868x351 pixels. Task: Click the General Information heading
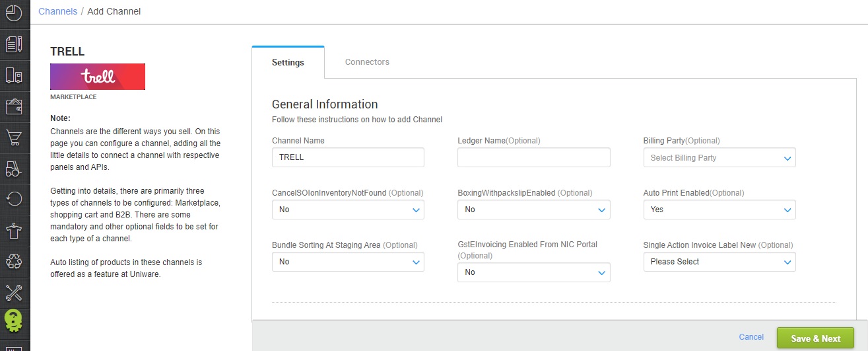pyautogui.click(x=325, y=104)
